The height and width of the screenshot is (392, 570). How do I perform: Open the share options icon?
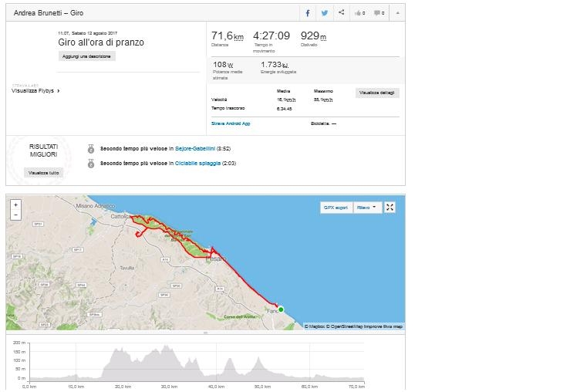[x=341, y=12]
